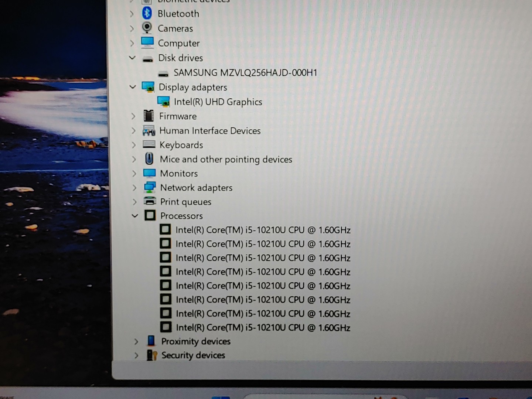Select the first i5-10210U processor entry
This screenshot has width=532, height=399.
tap(263, 230)
